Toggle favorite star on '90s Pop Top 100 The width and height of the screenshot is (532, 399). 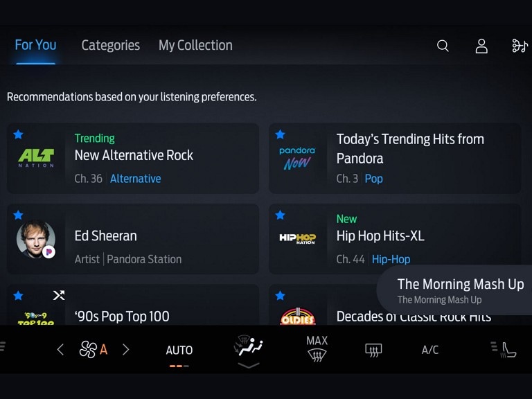pos(18,296)
